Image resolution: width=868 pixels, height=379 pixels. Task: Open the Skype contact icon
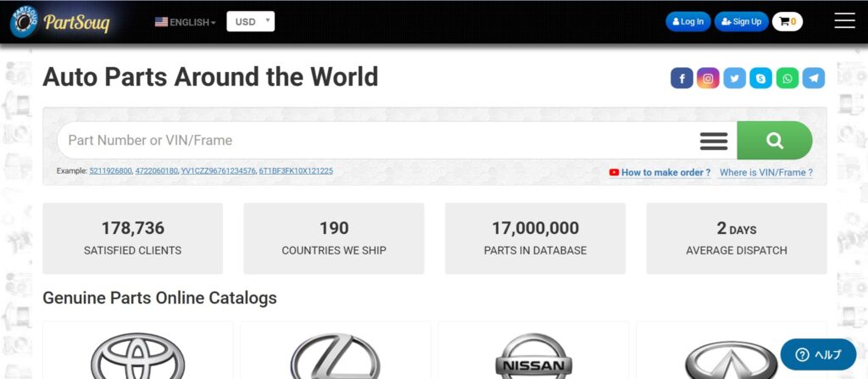pyautogui.click(x=760, y=78)
